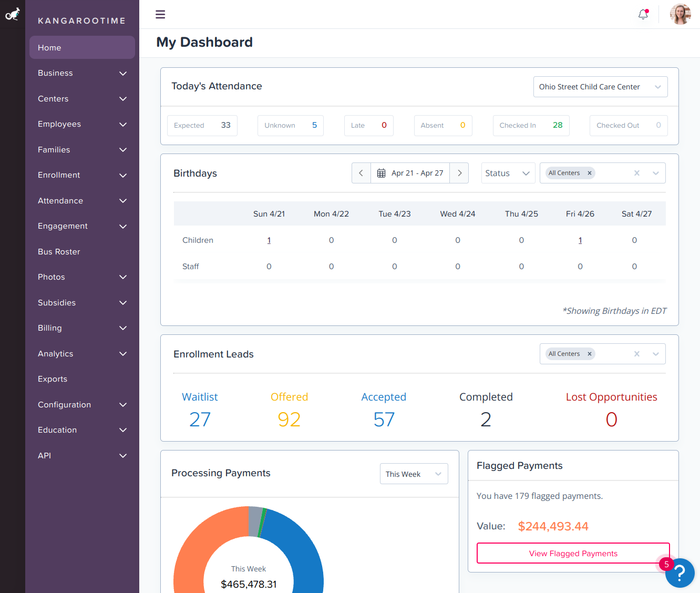Screen dimensions: 700x593
Task: Go to previous birthday week arrow
Action: [x=361, y=173]
